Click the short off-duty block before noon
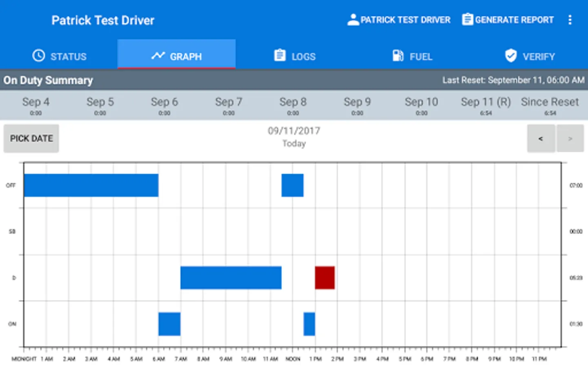The width and height of the screenshot is (588, 368). click(x=292, y=185)
